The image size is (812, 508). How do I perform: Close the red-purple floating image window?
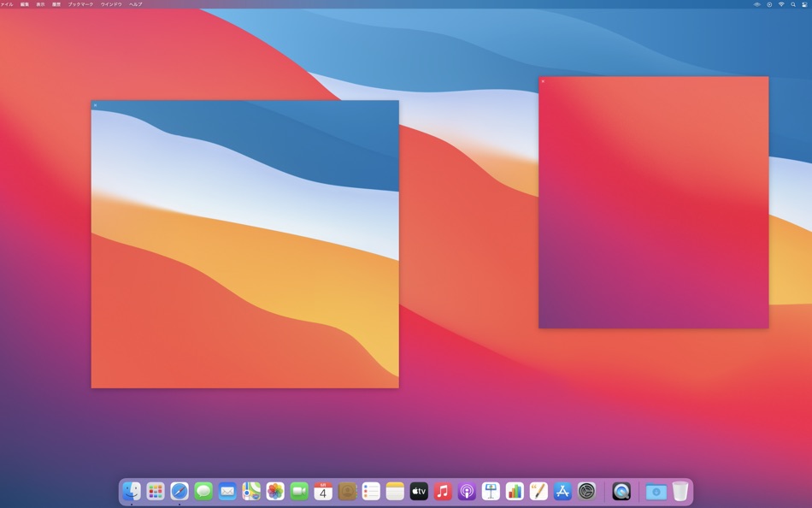[x=543, y=81]
